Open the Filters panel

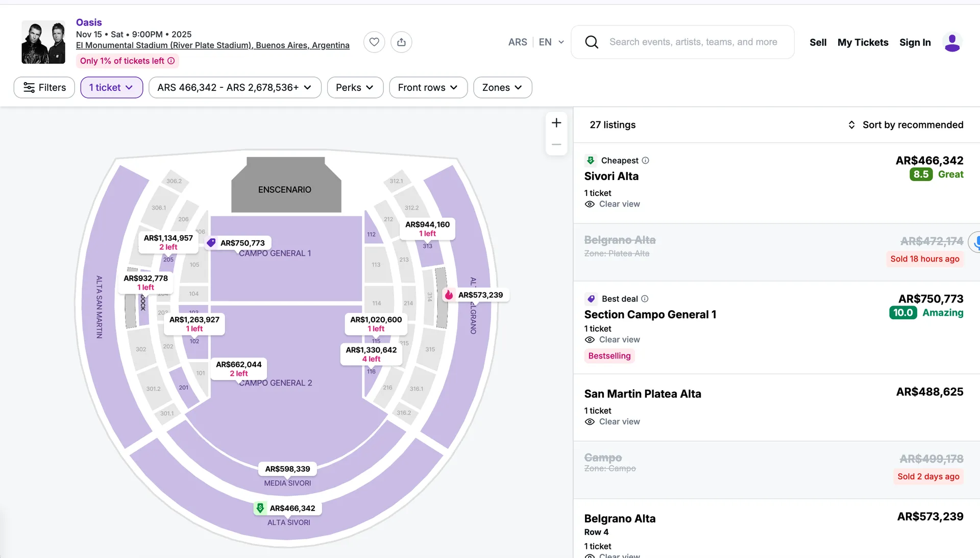coord(44,87)
